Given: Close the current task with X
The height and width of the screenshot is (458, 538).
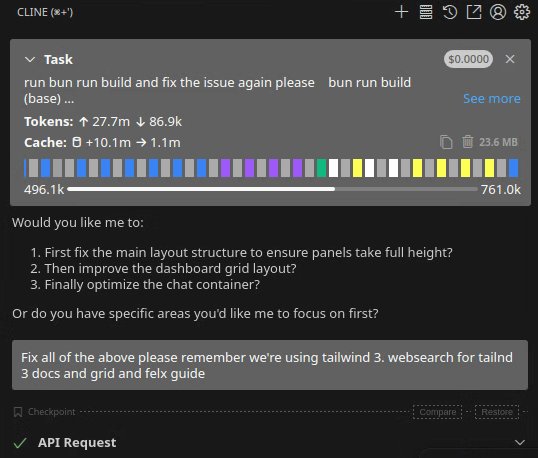Looking at the screenshot, I should pyautogui.click(x=510, y=59).
